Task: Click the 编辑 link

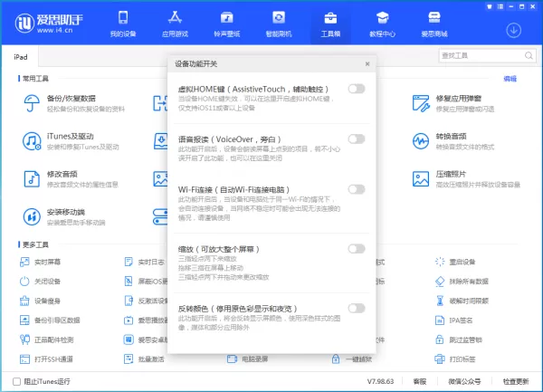Action: click(510, 79)
